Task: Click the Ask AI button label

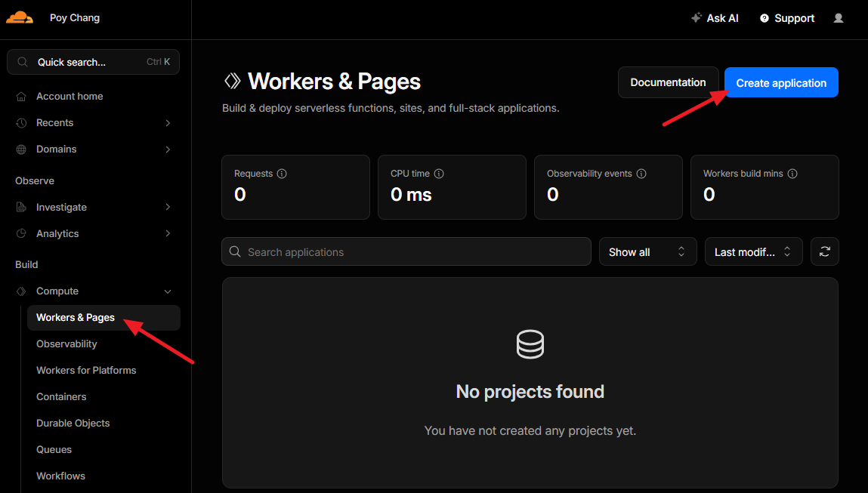Action: coord(722,18)
